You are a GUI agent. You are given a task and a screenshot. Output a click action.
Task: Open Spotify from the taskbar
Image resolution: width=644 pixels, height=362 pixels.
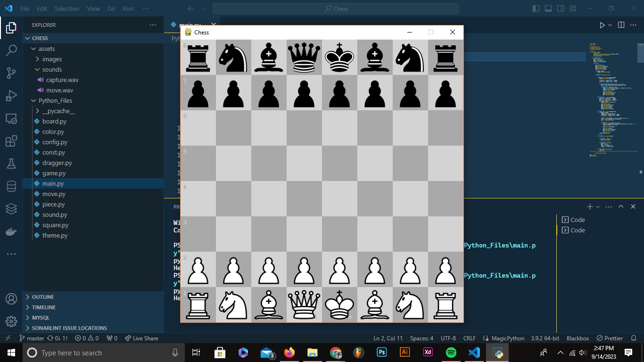(x=451, y=353)
